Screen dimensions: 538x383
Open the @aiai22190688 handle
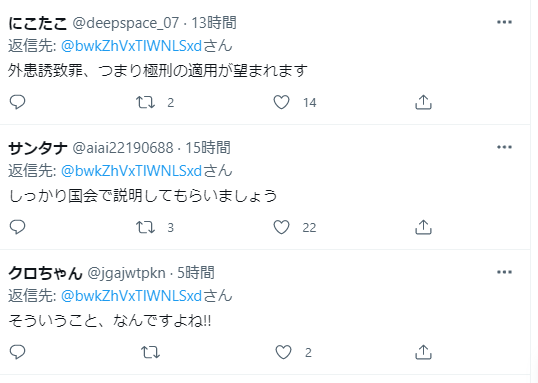[x=123, y=148]
